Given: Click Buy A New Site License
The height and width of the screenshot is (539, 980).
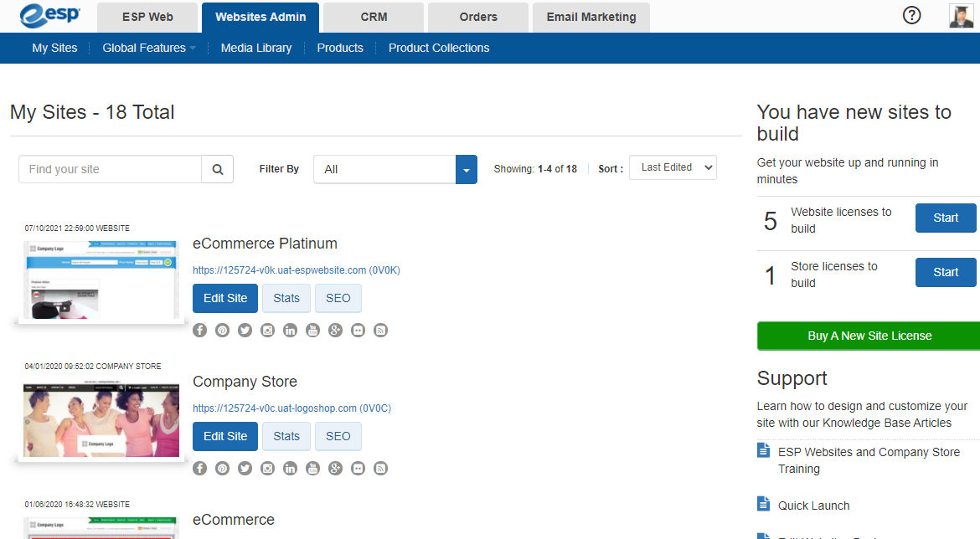Looking at the screenshot, I should tap(869, 336).
